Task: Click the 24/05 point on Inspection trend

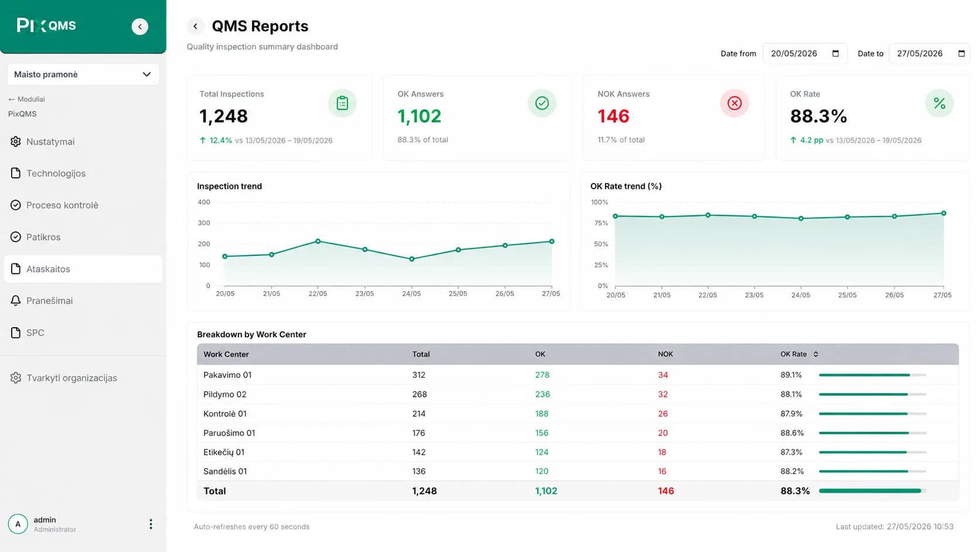Action: (x=412, y=259)
